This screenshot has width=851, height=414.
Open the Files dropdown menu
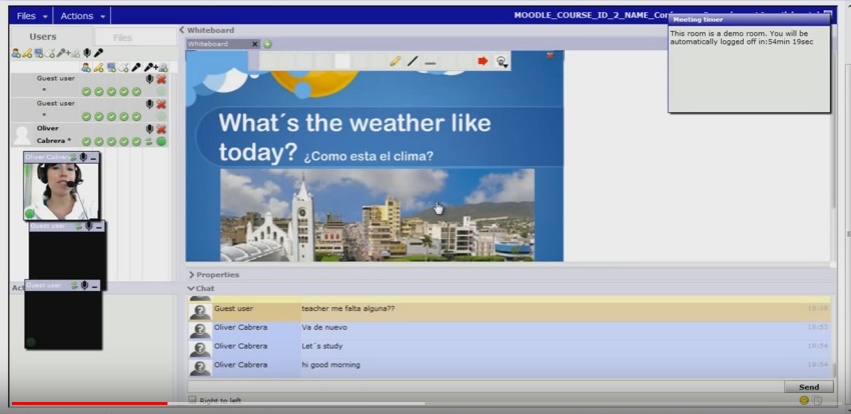[x=31, y=16]
